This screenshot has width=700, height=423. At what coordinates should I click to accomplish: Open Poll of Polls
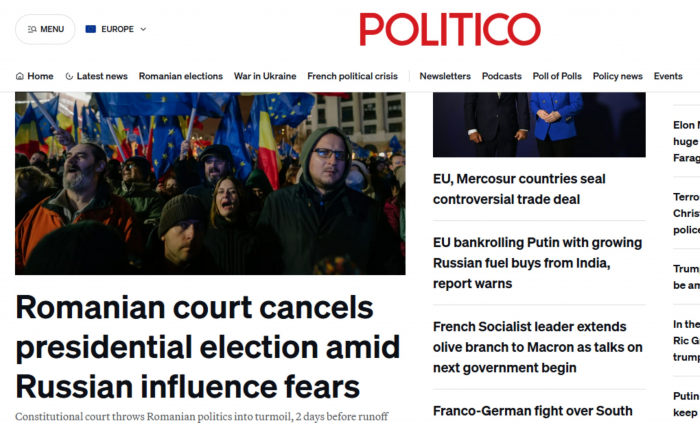pos(557,76)
